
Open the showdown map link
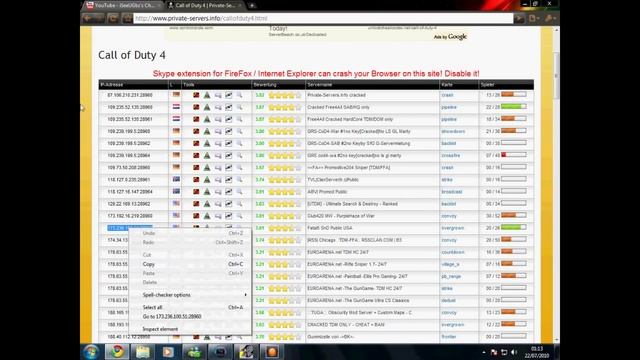[453, 131]
